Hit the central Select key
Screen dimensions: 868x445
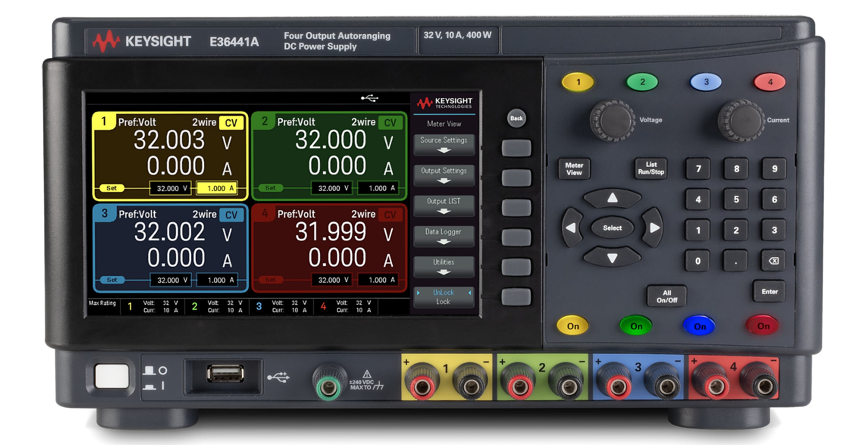coord(612,228)
